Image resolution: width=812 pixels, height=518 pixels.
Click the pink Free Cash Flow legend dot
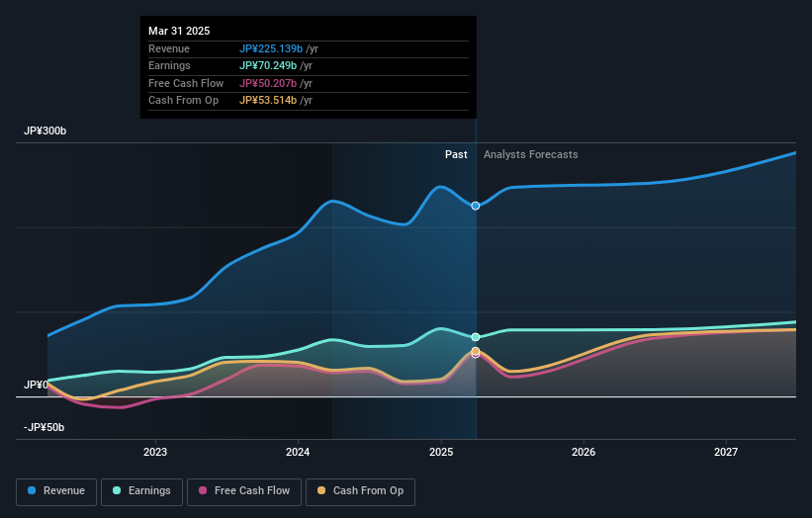tap(203, 490)
